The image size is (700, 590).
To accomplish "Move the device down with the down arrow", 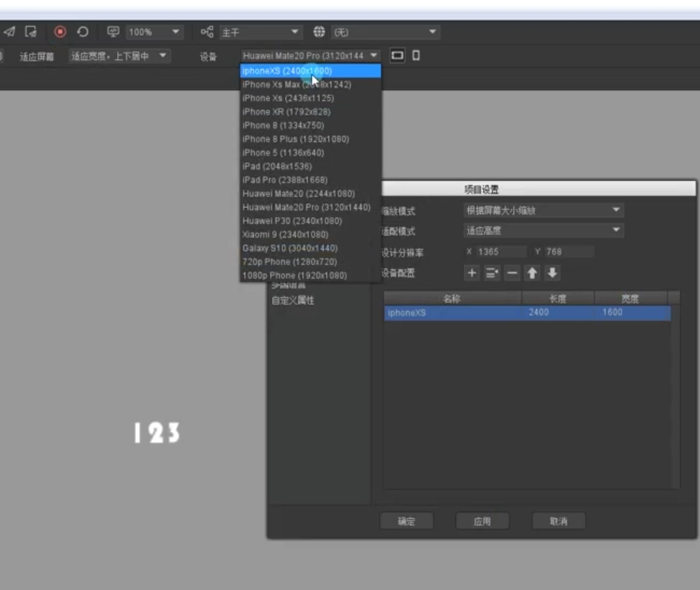I will pos(552,273).
